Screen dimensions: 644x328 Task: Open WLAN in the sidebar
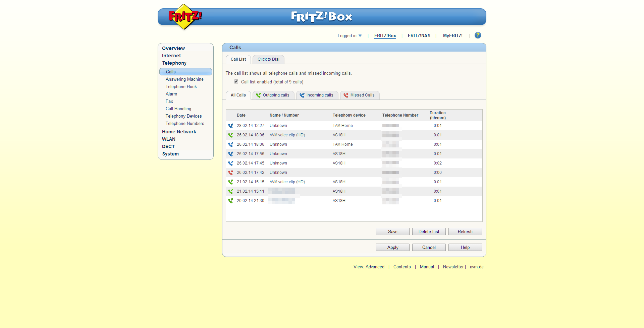(x=169, y=139)
